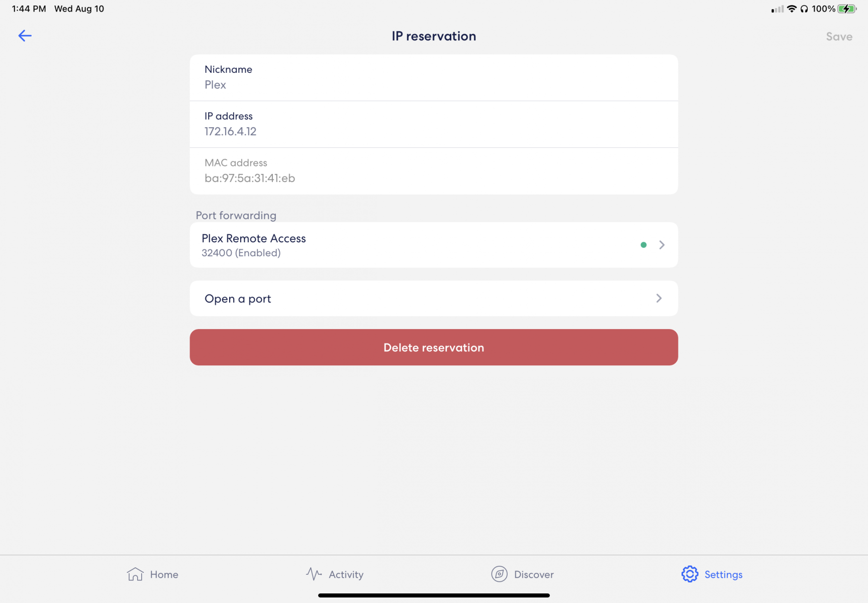The height and width of the screenshot is (603, 868).
Task: Tap the battery charging status icon
Action: [x=847, y=9]
